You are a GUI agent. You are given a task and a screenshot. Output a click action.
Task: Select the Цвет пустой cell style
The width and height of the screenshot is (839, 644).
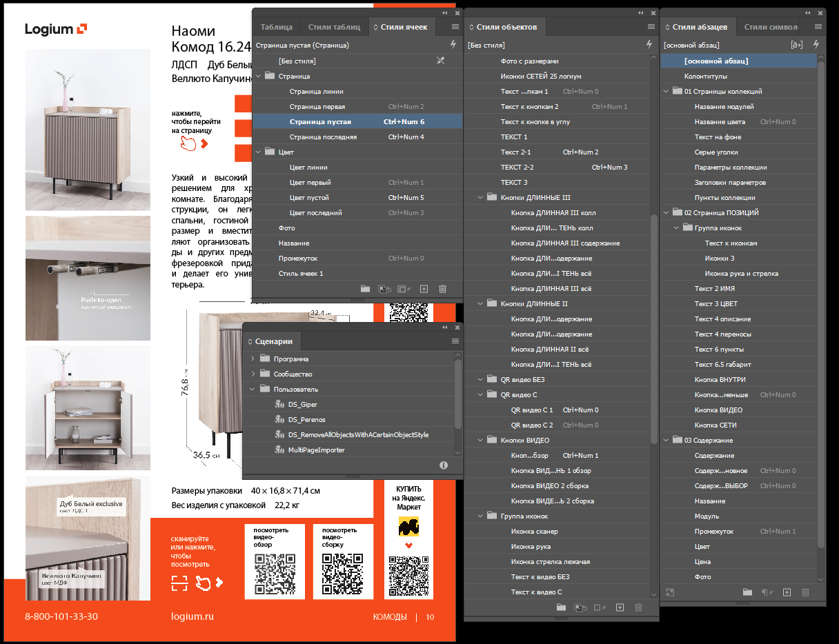[x=309, y=197]
